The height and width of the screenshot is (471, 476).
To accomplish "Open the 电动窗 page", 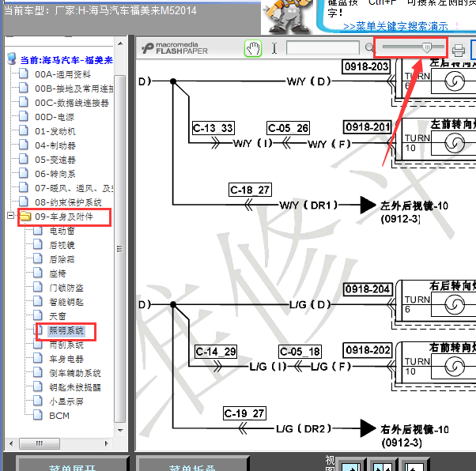I will pos(62,231).
